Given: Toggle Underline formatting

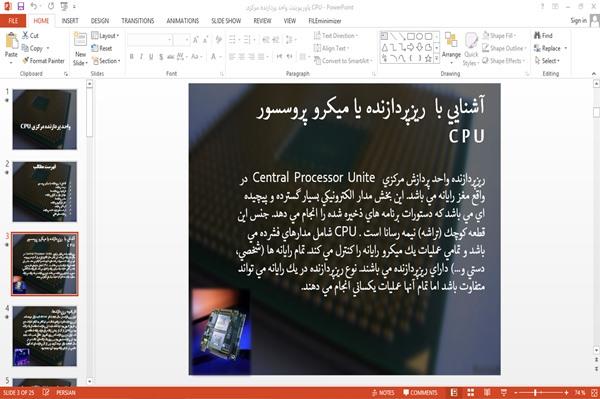Looking at the screenshot, I should point(151,57).
